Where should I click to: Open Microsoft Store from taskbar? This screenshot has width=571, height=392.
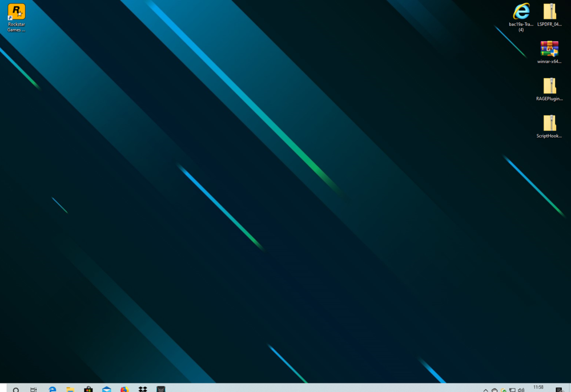pos(88,389)
